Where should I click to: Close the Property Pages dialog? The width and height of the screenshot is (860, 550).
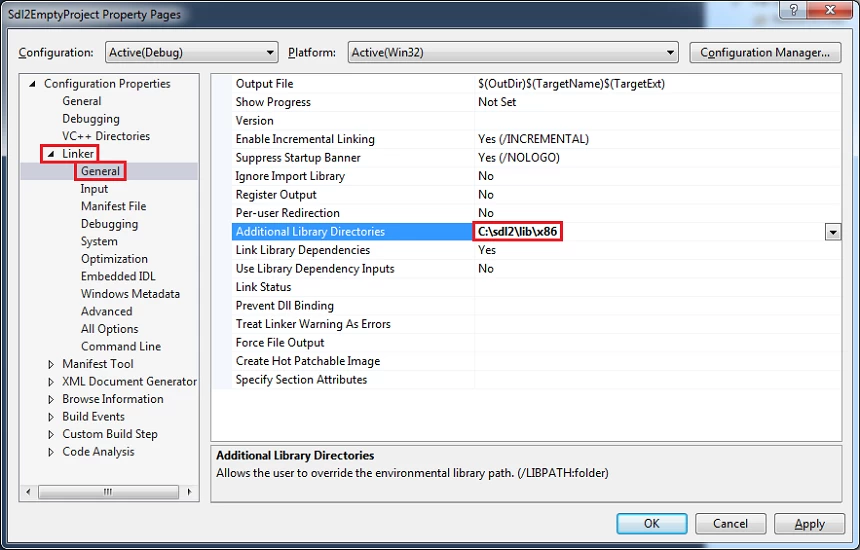[831, 10]
